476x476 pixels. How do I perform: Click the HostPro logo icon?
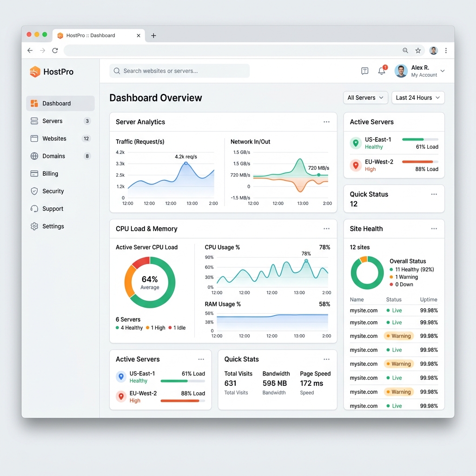35,72
